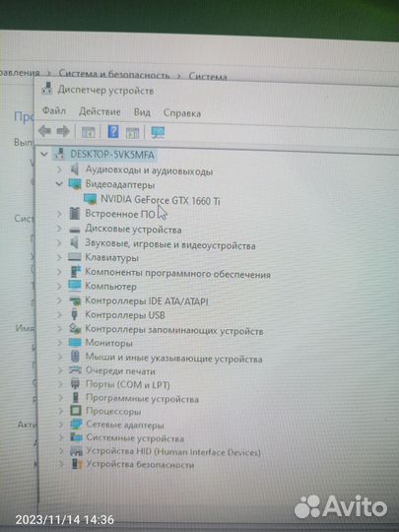
Task: Select NVIDIA GeForce GTX 1660 Ti adapter
Action: (x=161, y=200)
